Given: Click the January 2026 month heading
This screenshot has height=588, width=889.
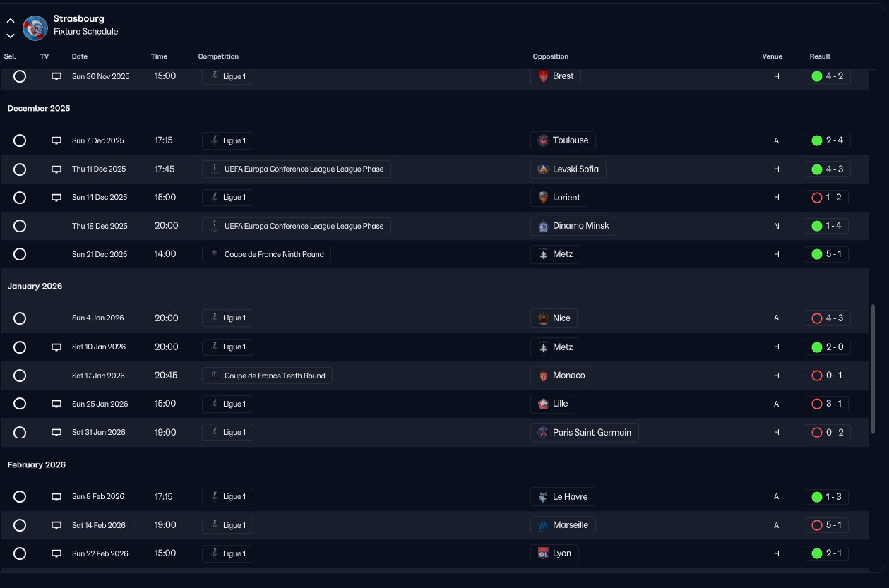Looking at the screenshot, I should tap(35, 287).
